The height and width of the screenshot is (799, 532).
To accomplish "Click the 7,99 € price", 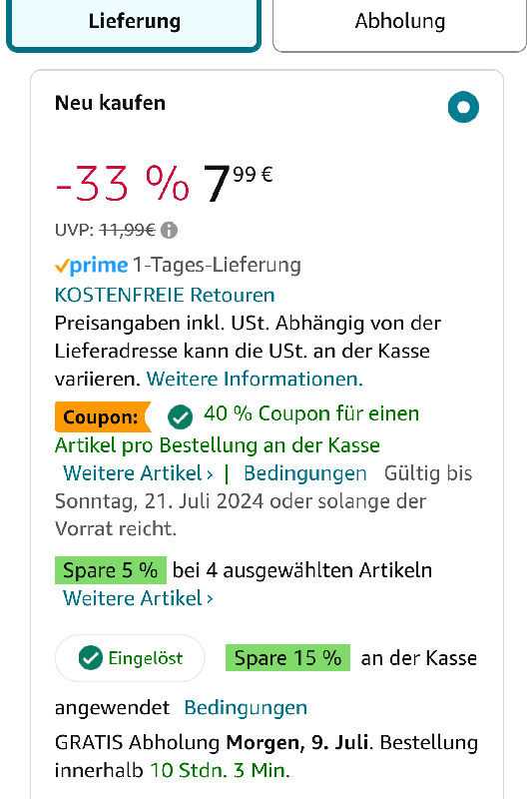I will (x=238, y=183).
